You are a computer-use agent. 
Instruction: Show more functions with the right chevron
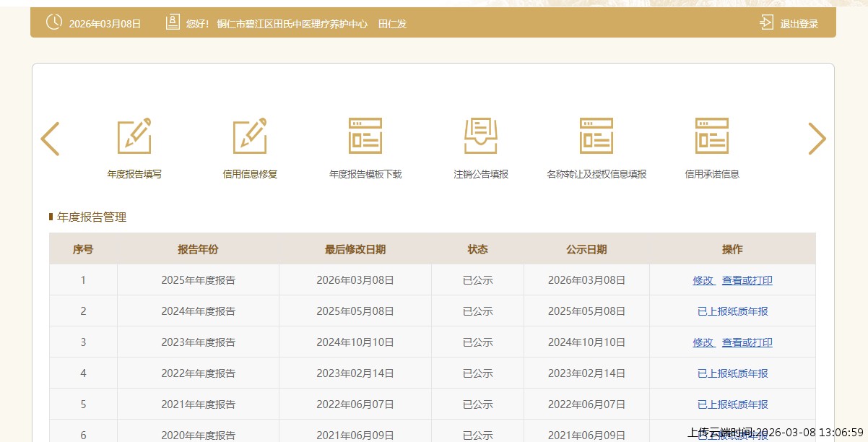point(817,139)
